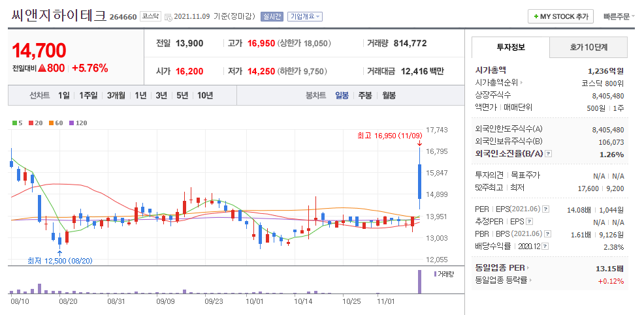Screen dimensions: 644x315
Task: Click the 씨앤지하이테크 stock name heading
Action: (59, 16)
